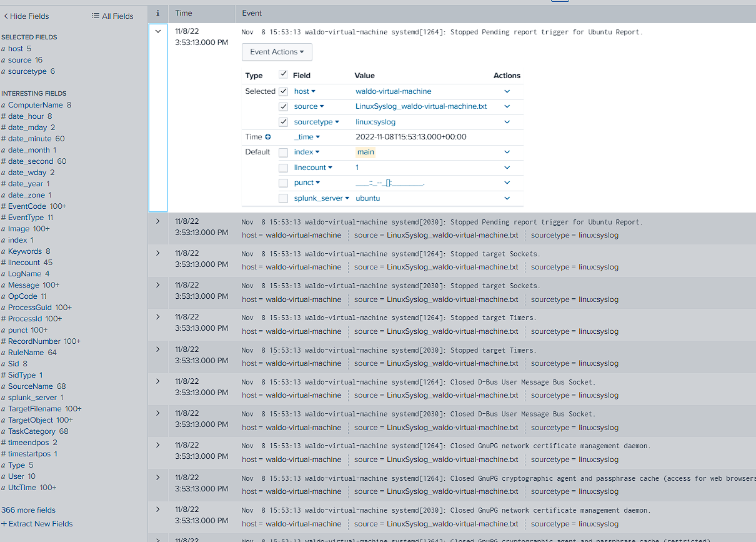The height and width of the screenshot is (542, 756).
Task: Expand the systemd[2030] Closed D-Bus Socket event
Action: click(158, 413)
